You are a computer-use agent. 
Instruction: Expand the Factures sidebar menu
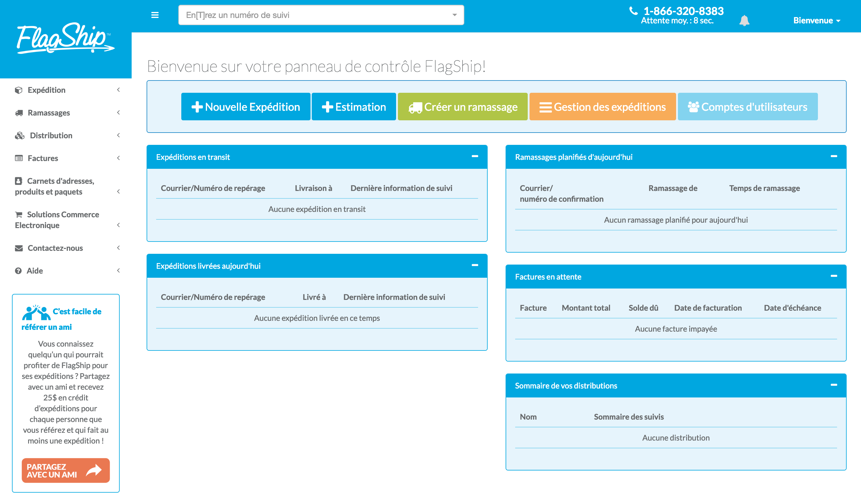tap(66, 158)
